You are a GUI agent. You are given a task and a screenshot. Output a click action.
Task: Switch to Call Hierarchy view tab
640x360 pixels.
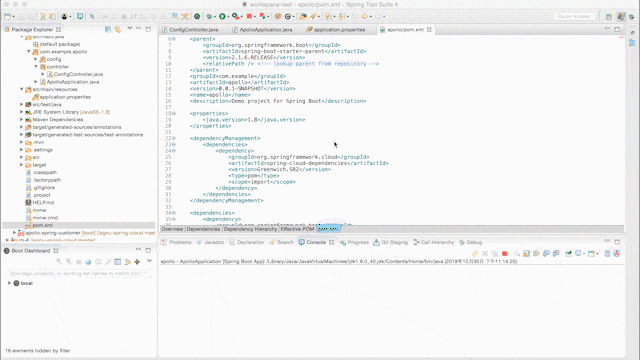(433, 242)
